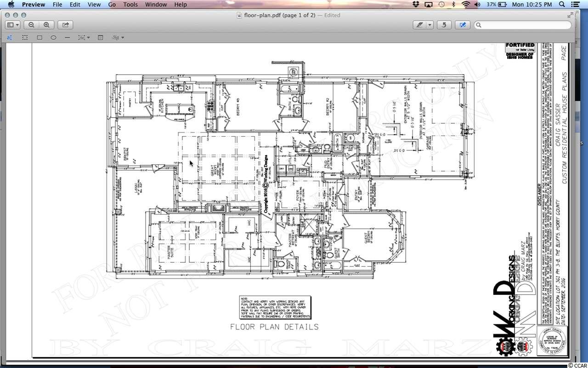Choose the oval shape annotation tool
This screenshot has height=368, width=588.
54,37
